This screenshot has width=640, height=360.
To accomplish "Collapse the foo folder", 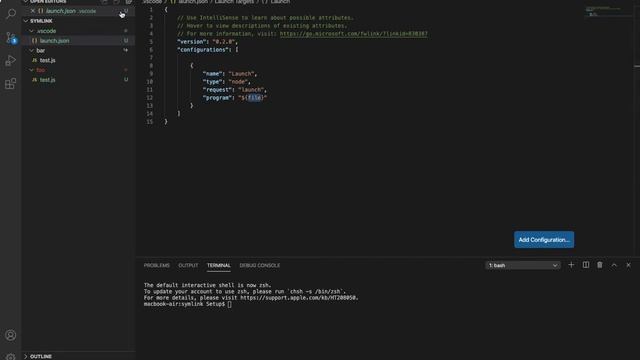I will tap(31, 70).
